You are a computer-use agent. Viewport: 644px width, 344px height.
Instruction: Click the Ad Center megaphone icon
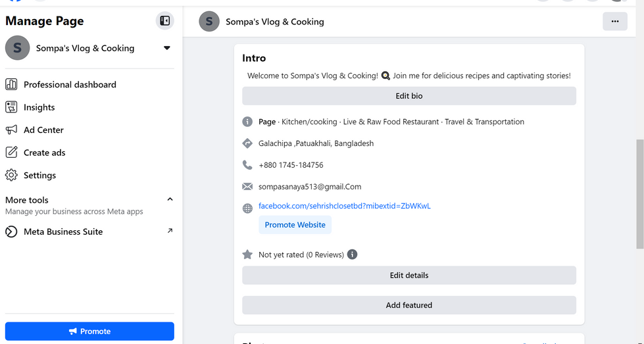(x=11, y=130)
